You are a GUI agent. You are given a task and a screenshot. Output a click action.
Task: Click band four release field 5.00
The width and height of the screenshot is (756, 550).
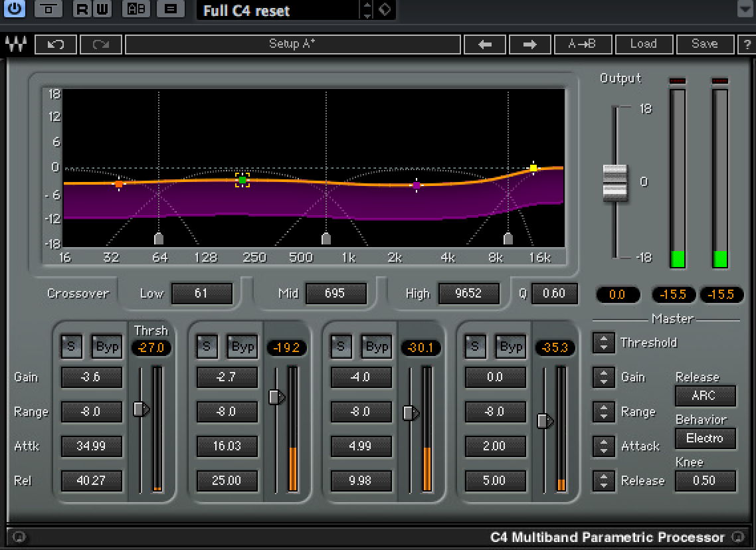click(x=495, y=481)
